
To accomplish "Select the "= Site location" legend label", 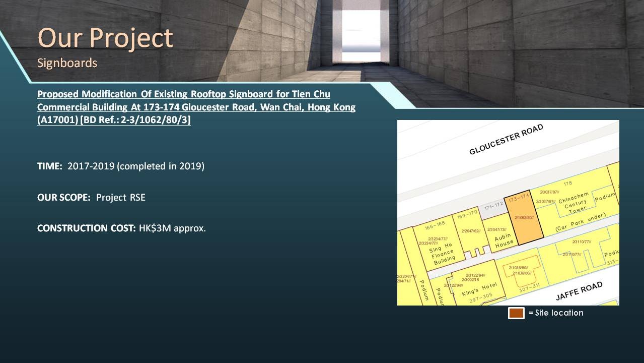I will click(556, 313).
